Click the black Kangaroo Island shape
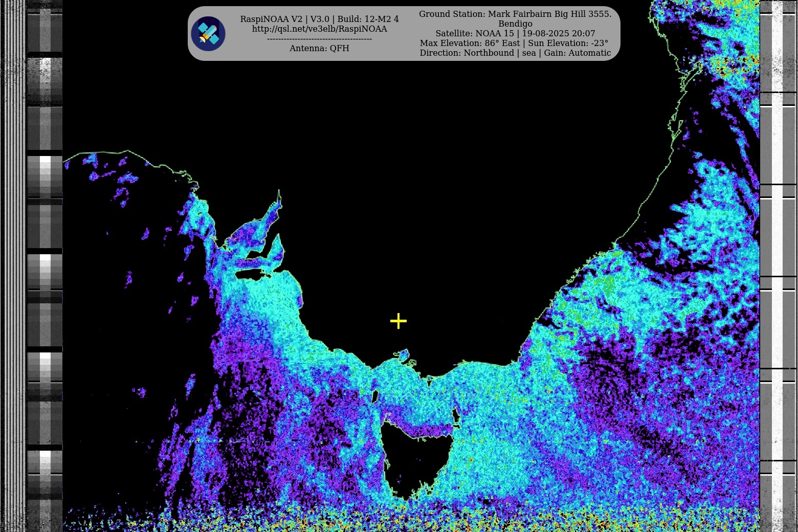This screenshot has height=532, width=798. click(x=251, y=275)
